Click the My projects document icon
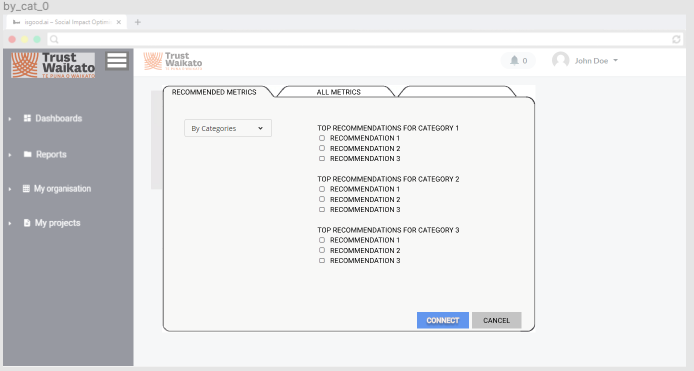 pos(27,223)
